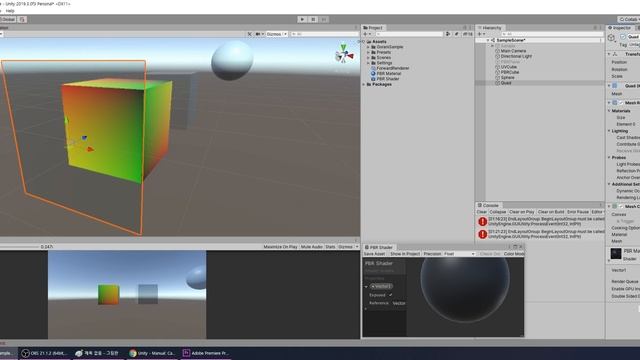Select the PBR Material asset in Project

(x=386, y=73)
